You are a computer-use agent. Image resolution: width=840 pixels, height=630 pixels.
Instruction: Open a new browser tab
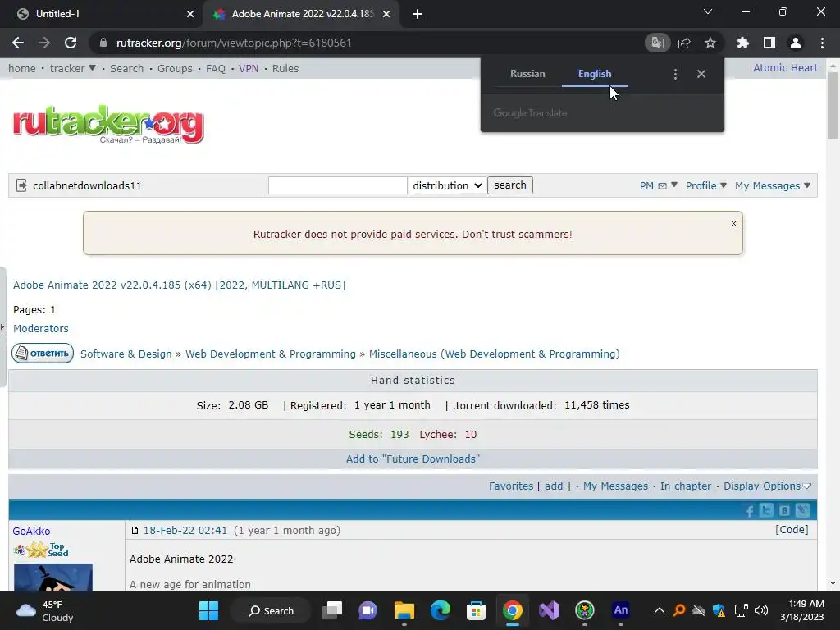(x=418, y=14)
